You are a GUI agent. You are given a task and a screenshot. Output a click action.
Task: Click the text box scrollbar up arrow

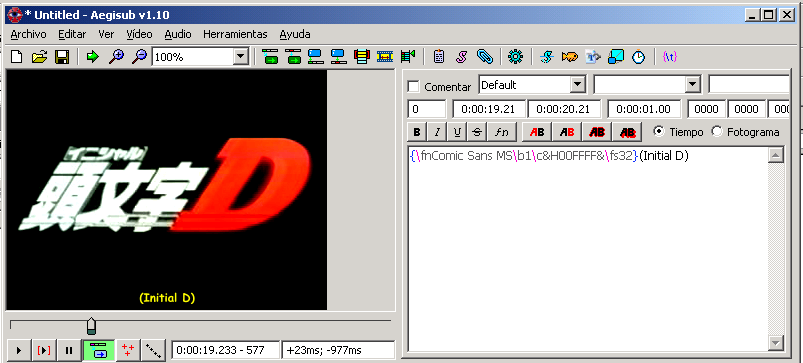tap(776, 155)
